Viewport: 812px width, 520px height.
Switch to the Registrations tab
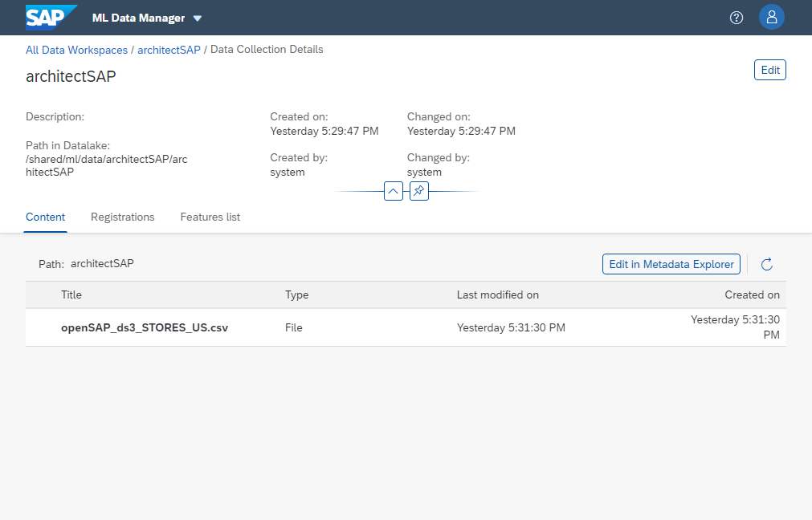click(x=123, y=217)
